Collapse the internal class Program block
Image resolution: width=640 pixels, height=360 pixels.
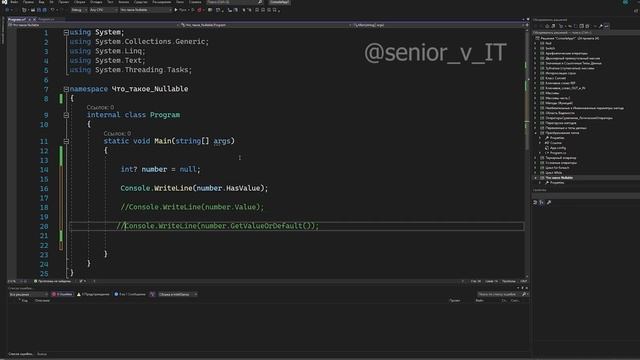[66, 115]
